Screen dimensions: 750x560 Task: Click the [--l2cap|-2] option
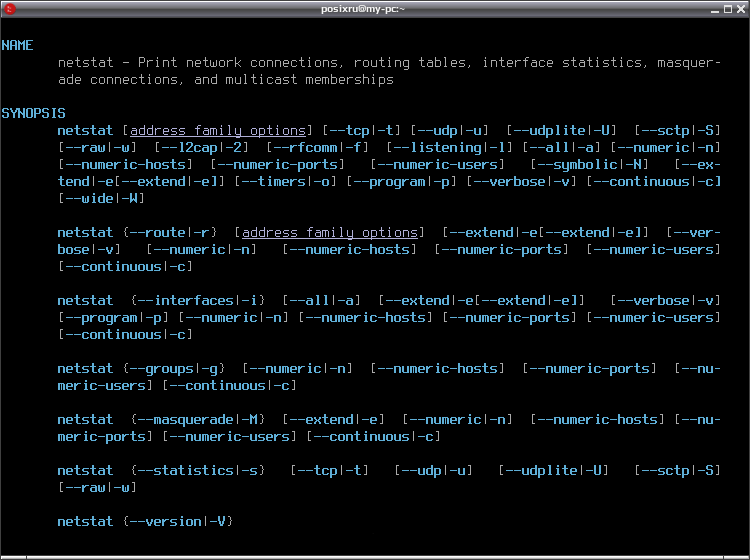(201, 147)
